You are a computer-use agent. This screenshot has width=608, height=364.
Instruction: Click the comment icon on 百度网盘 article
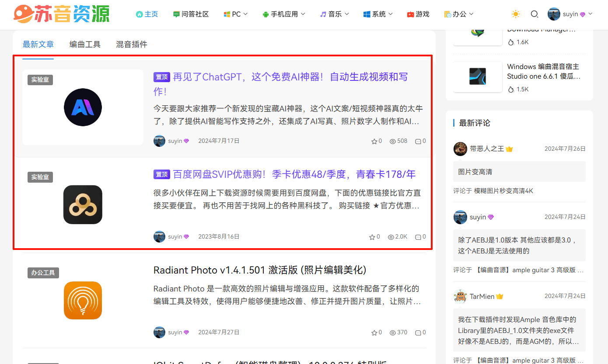pos(418,237)
